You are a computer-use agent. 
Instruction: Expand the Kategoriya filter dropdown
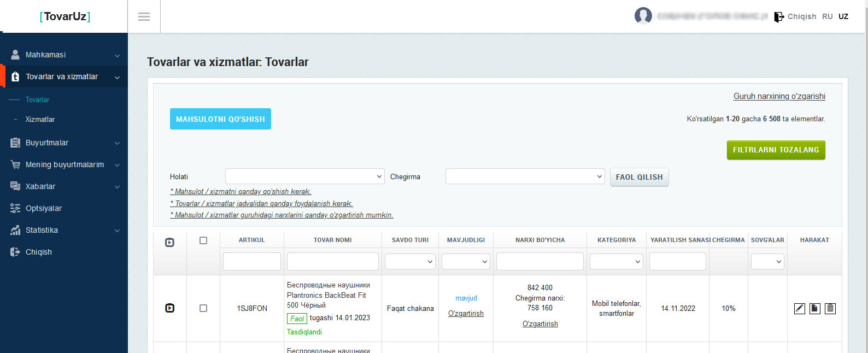(616, 262)
